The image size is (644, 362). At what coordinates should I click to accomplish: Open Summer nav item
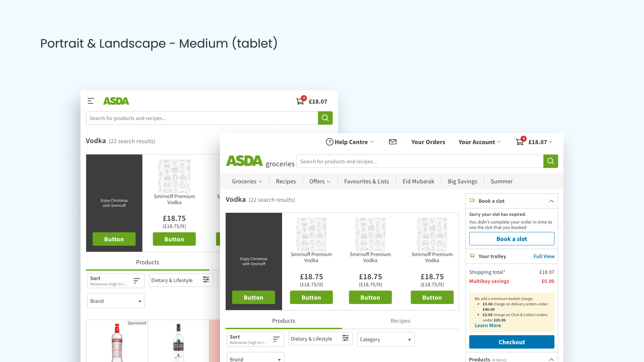[x=501, y=181]
